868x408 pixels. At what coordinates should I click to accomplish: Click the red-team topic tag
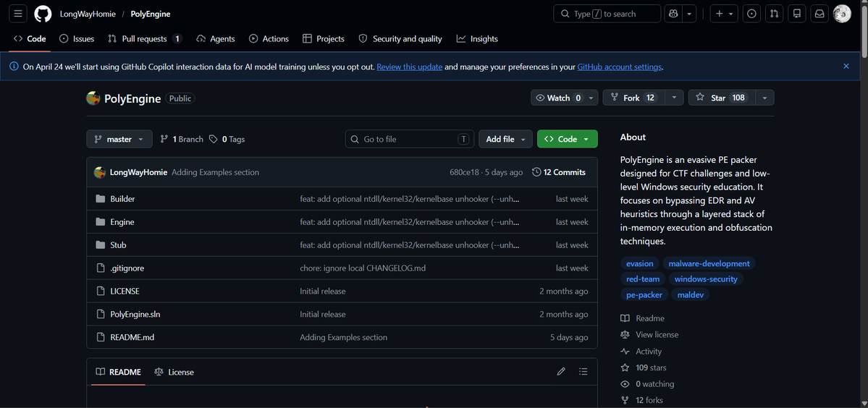pyautogui.click(x=643, y=279)
